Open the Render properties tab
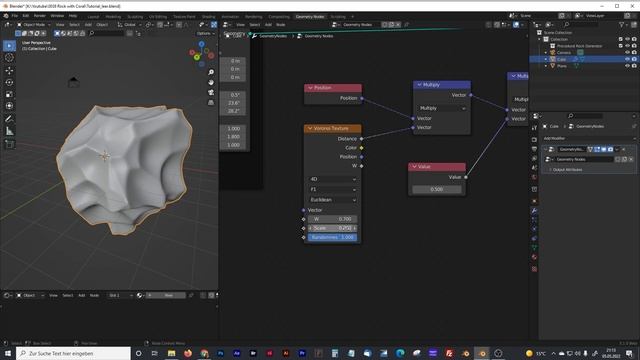This screenshot has height=360, width=640. (534, 140)
